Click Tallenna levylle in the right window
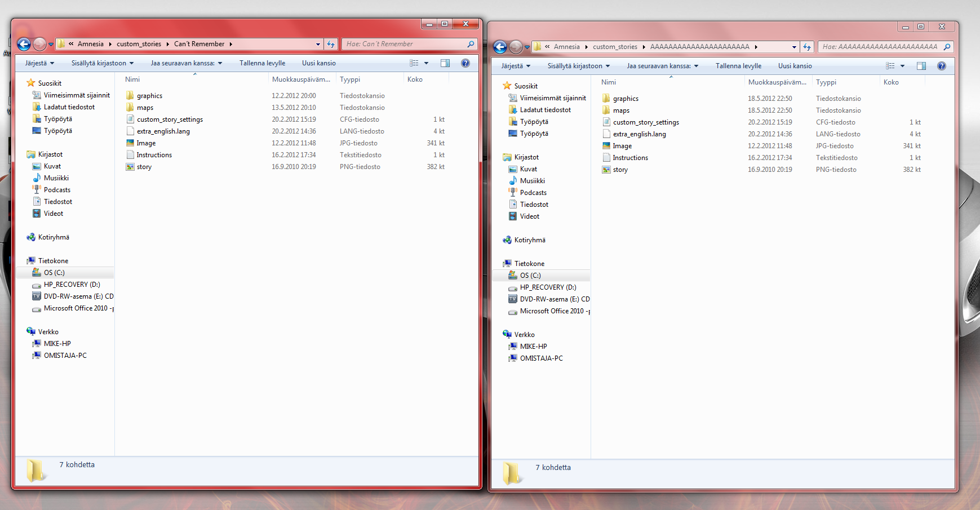 [738, 66]
